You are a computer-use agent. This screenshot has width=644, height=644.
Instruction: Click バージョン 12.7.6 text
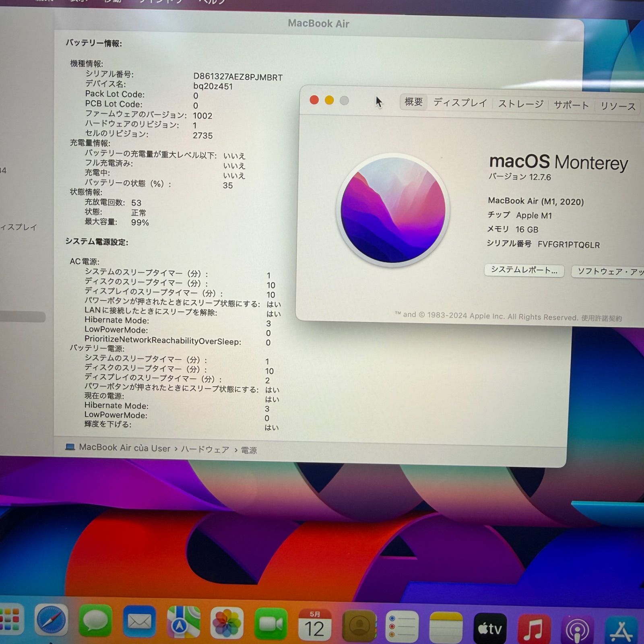(x=520, y=177)
